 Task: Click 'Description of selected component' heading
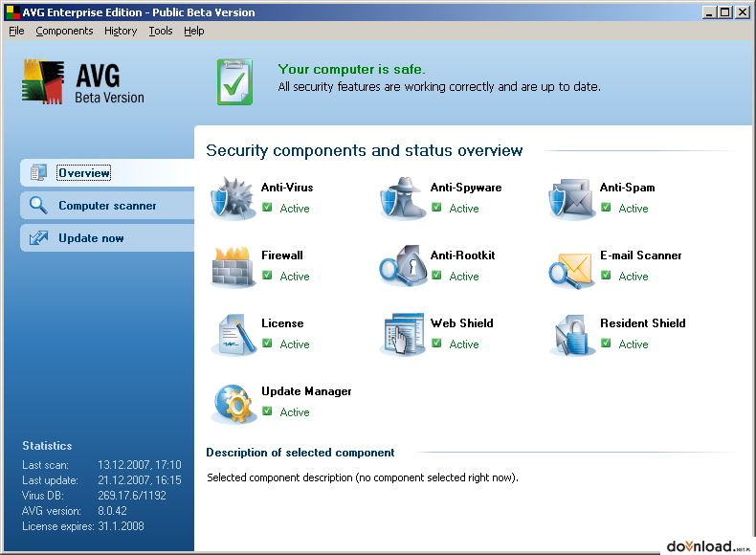300,453
